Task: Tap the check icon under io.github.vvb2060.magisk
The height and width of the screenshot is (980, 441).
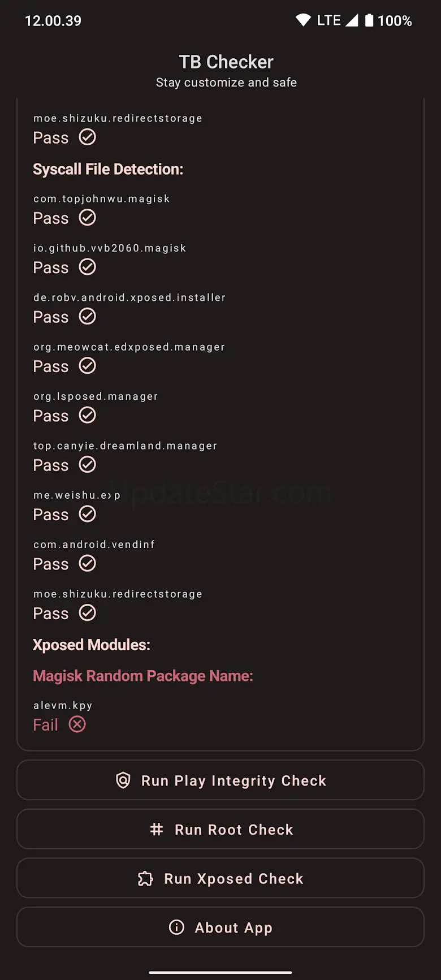Action: click(88, 267)
